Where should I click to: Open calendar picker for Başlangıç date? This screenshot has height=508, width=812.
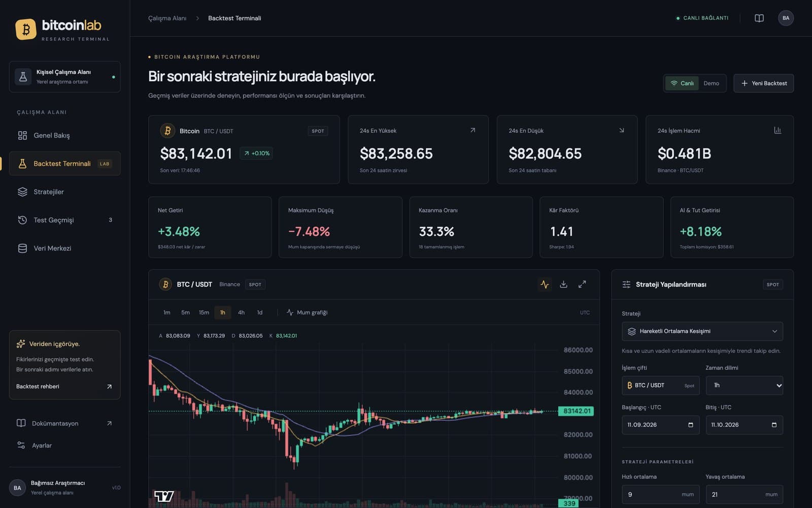click(x=691, y=425)
